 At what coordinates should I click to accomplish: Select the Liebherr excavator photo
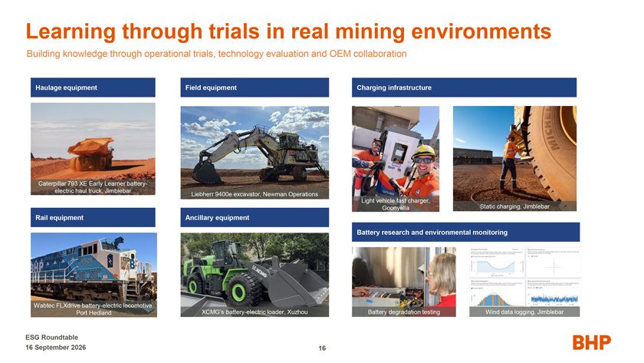255,153
